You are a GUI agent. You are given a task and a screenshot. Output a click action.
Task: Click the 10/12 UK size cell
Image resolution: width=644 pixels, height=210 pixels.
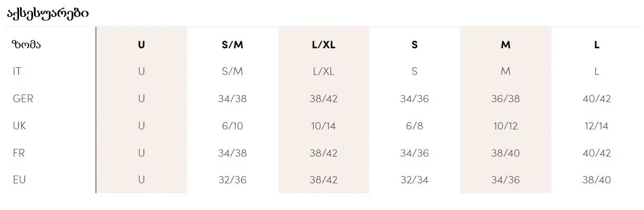point(506,126)
